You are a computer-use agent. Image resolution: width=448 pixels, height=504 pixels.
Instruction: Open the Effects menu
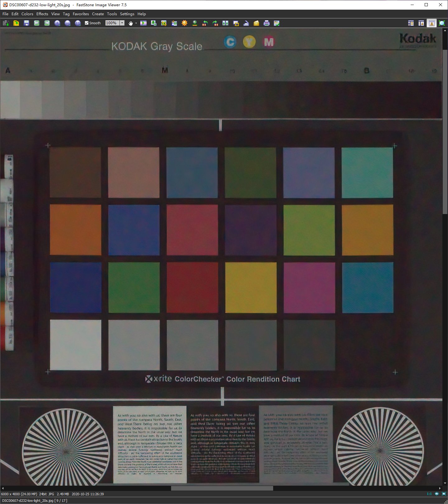42,14
